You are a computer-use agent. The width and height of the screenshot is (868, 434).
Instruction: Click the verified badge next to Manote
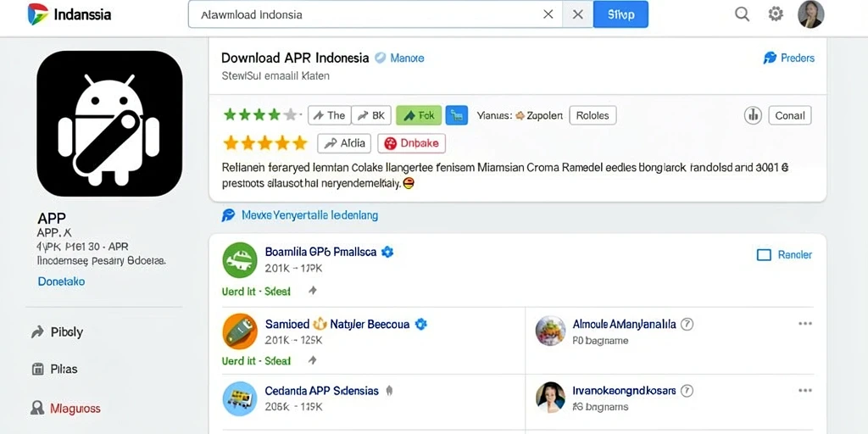[381, 58]
